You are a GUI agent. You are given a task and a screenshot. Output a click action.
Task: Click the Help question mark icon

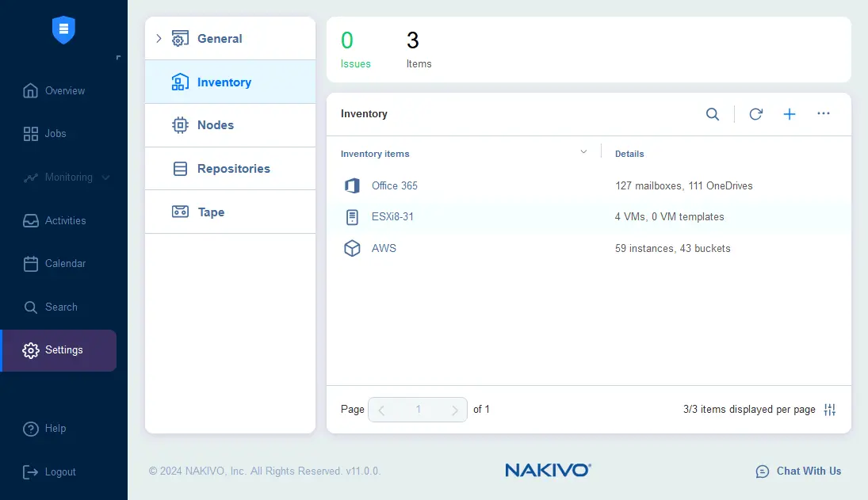30,429
